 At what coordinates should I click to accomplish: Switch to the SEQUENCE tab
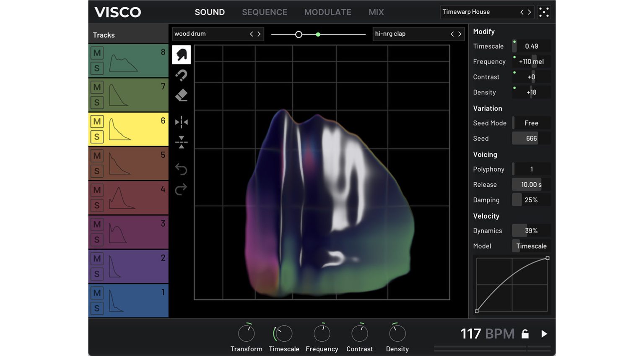[265, 12]
